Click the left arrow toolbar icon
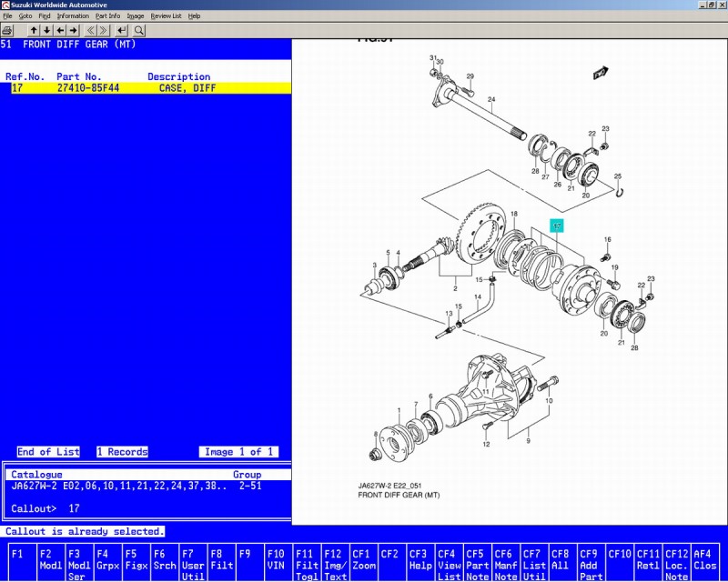 (x=60, y=31)
